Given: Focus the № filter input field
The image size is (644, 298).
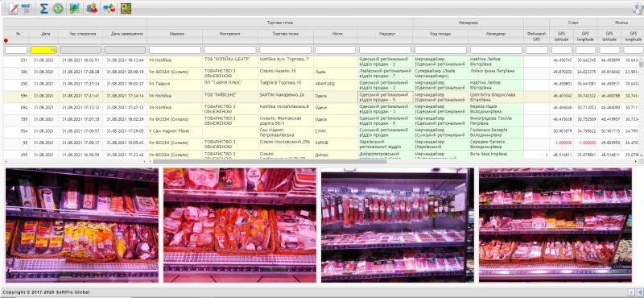Looking at the screenshot, I should pos(16,50).
